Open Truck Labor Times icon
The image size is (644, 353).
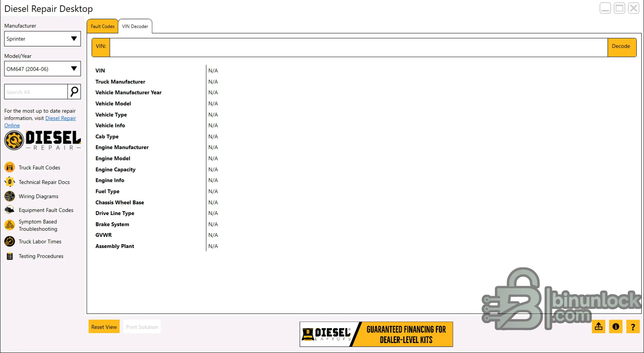click(10, 241)
